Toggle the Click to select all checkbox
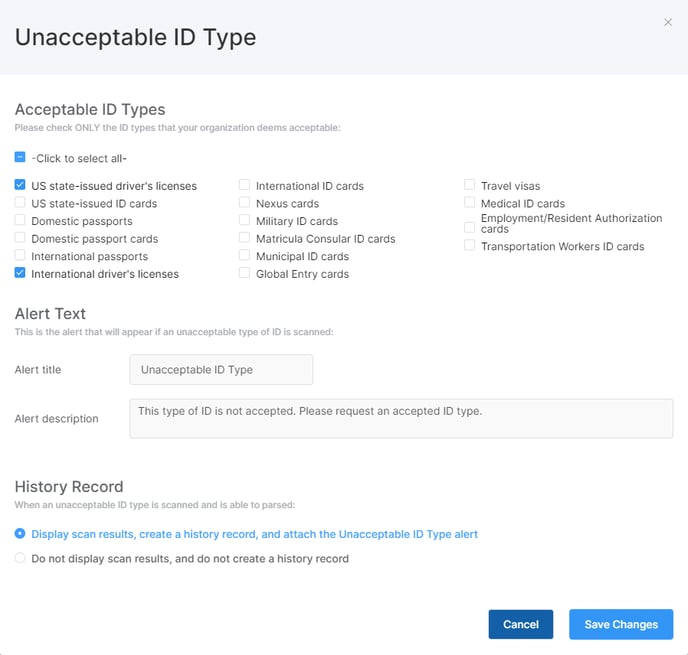 (x=20, y=157)
